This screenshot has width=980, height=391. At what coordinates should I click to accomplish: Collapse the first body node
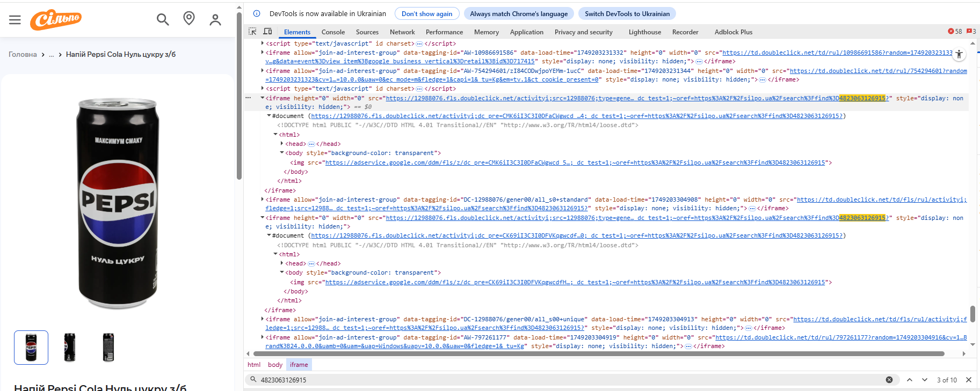point(282,153)
